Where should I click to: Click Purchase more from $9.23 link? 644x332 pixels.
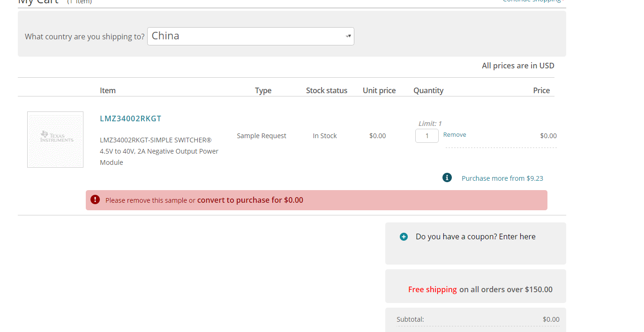(x=502, y=178)
